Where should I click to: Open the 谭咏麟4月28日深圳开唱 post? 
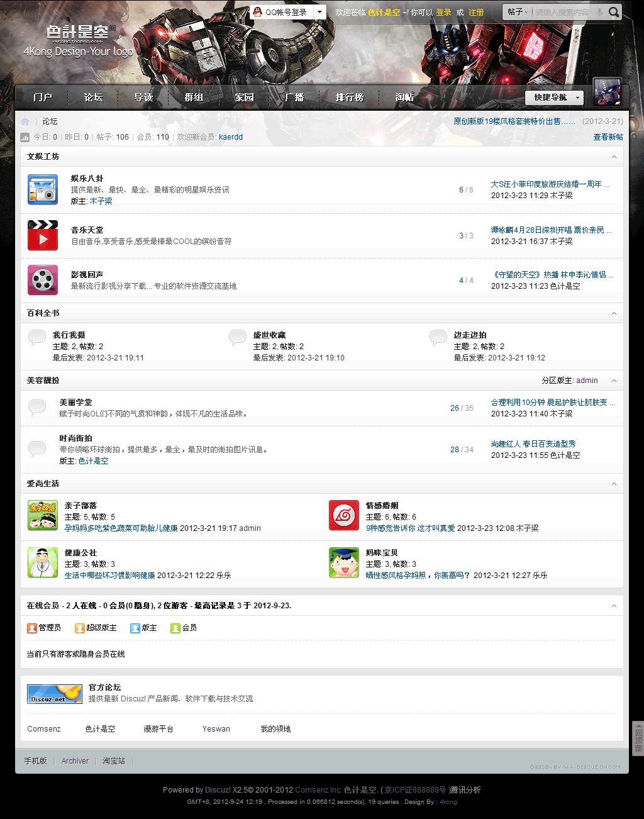551,230
